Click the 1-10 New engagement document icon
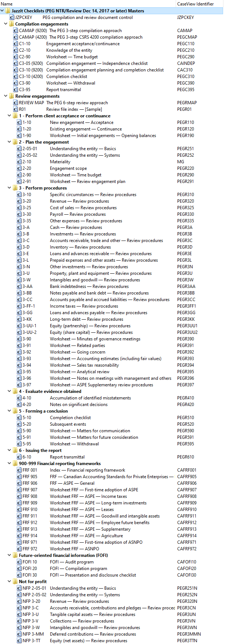 tap(19, 122)
